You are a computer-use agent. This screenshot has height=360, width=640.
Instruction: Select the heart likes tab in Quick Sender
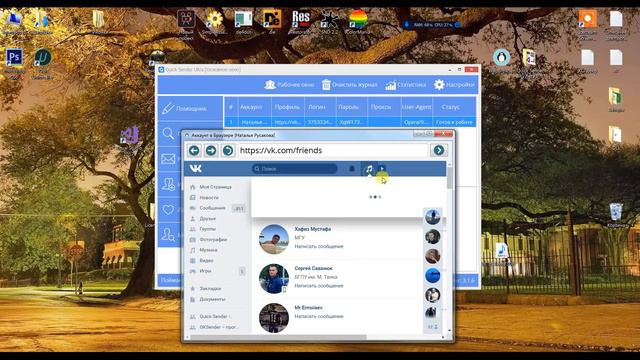pos(168,210)
